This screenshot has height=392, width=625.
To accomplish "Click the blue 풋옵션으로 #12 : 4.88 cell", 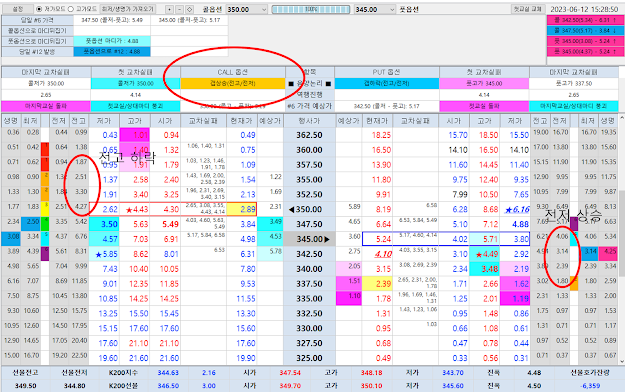I will click(x=112, y=51).
